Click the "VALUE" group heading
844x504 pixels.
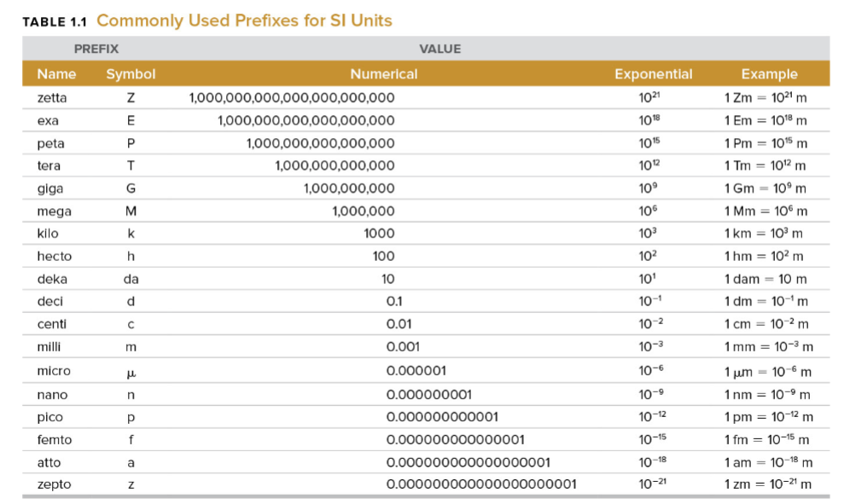[x=439, y=49]
